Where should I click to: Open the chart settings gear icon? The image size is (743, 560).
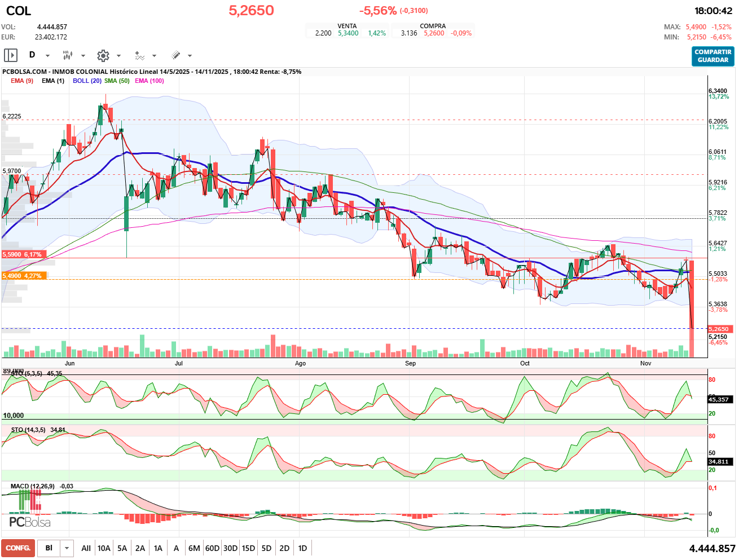103,55
